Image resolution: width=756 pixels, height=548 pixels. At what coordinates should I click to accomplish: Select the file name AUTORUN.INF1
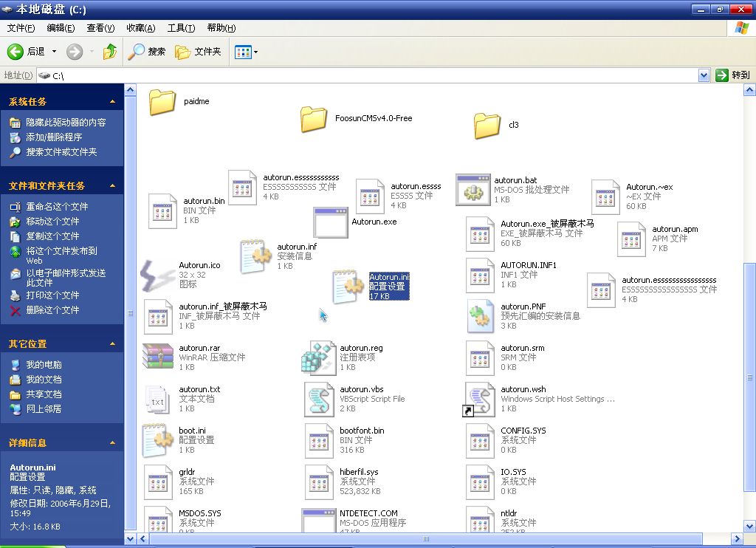(x=529, y=265)
